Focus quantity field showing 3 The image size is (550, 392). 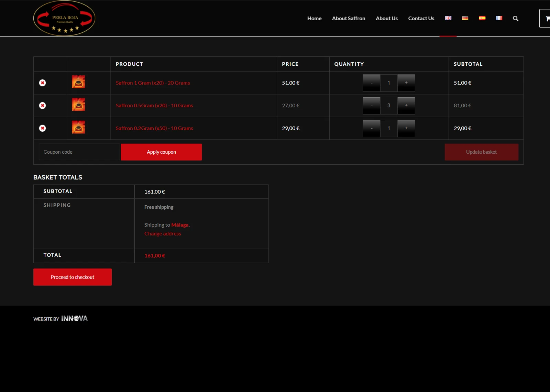(x=389, y=106)
